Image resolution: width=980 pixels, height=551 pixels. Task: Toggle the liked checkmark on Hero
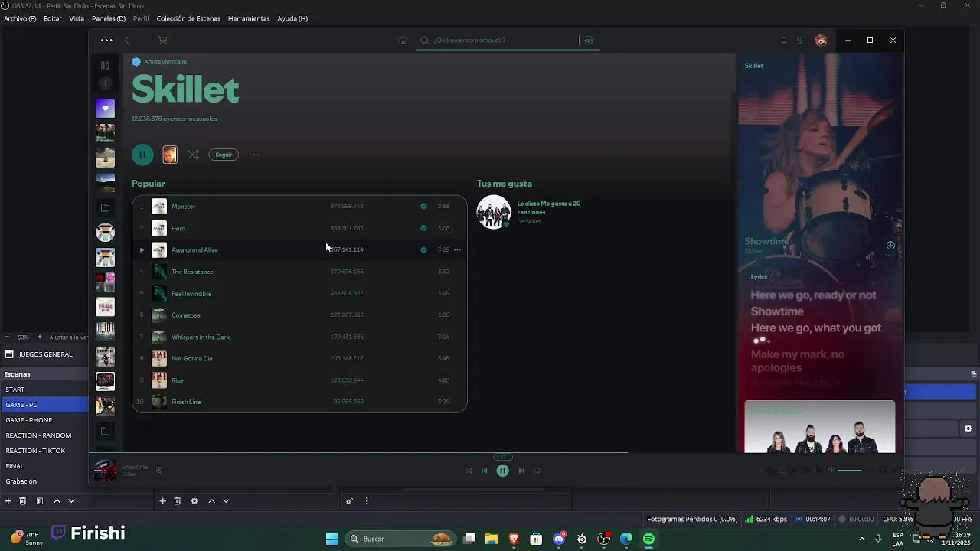[x=423, y=228]
